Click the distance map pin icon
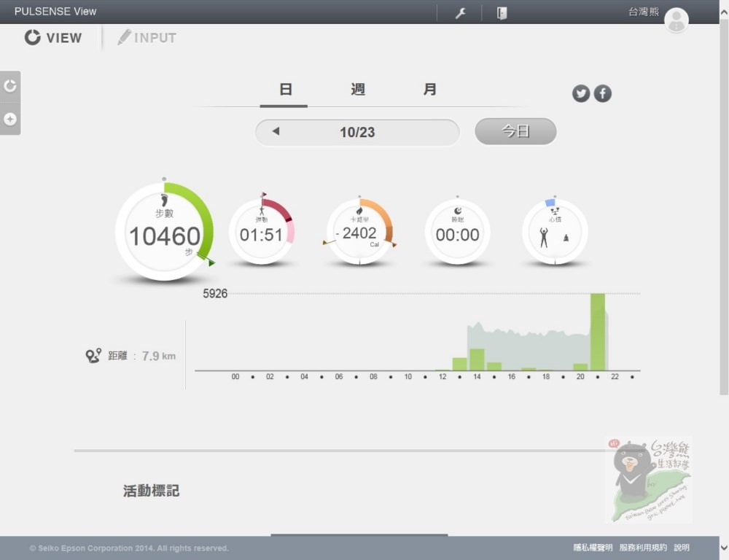Screen dimensions: 729x560 click(x=93, y=355)
